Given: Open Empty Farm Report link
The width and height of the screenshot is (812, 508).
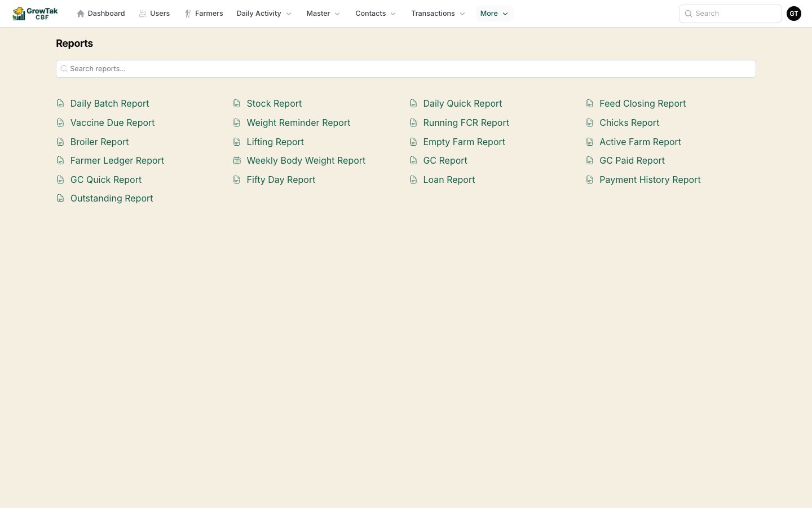Looking at the screenshot, I should 464,142.
